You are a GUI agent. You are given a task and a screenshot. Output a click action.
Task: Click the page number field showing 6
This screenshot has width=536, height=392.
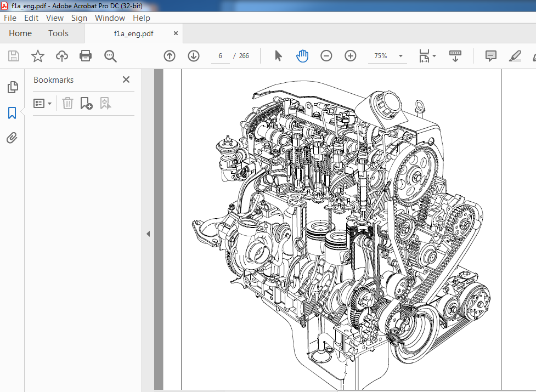click(220, 56)
